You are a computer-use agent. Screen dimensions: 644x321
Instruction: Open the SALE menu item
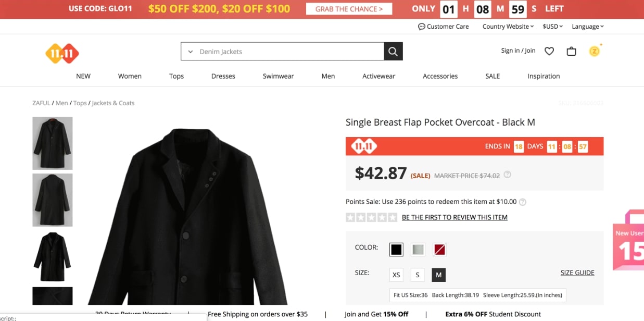click(x=493, y=76)
